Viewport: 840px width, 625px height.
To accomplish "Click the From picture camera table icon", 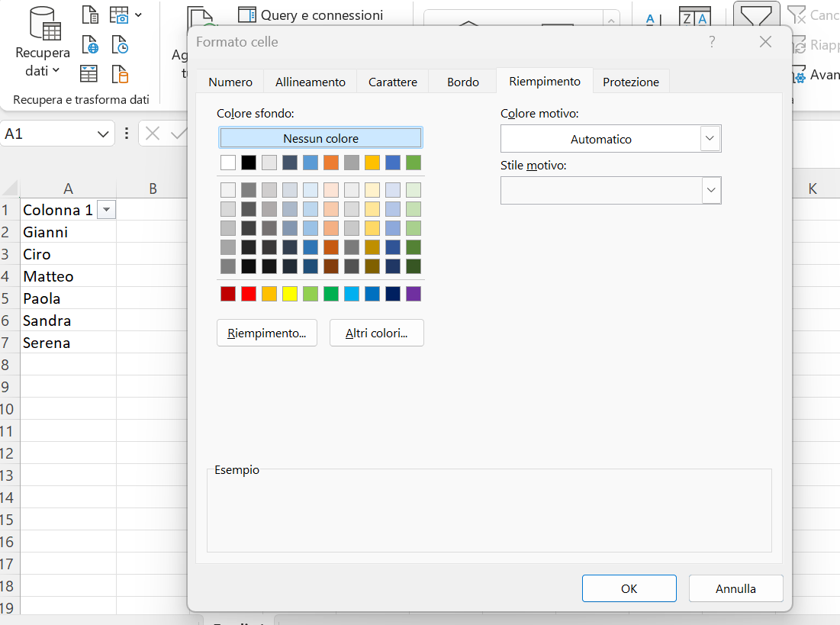I will [x=119, y=15].
